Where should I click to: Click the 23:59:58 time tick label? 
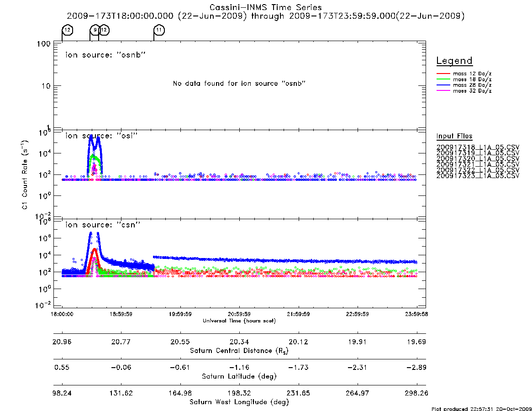coord(416,314)
